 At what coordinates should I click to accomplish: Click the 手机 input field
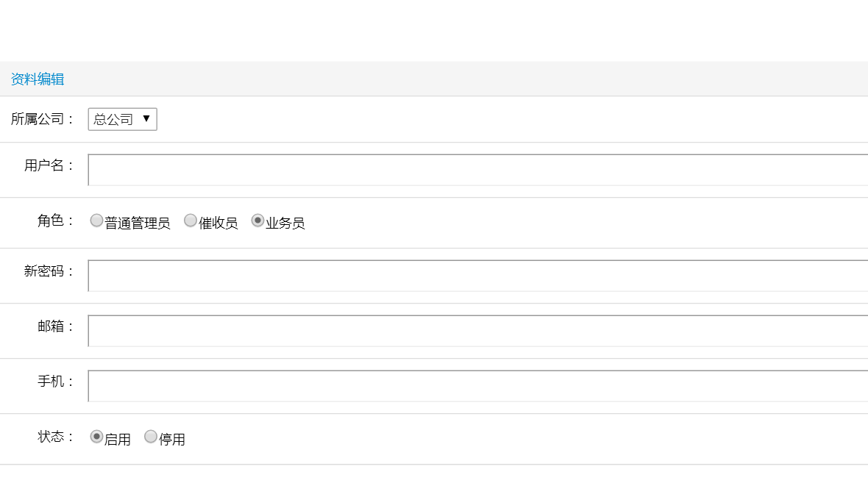coord(478,386)
